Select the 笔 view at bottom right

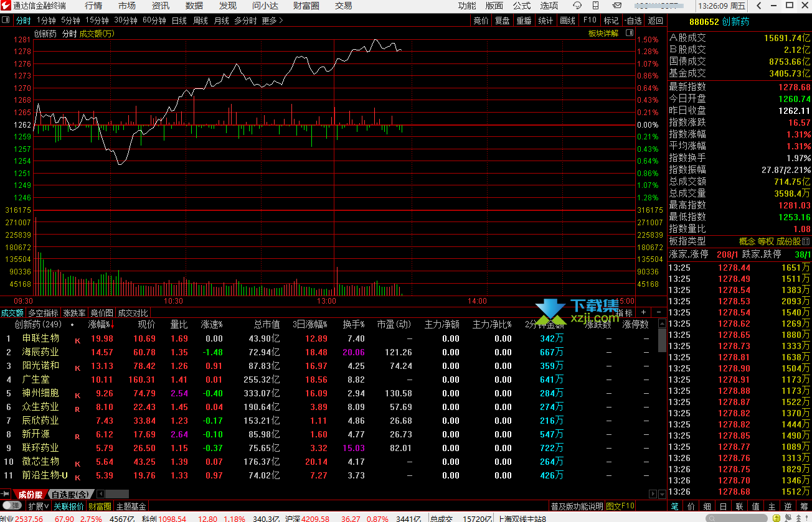(x=675, y=506)
